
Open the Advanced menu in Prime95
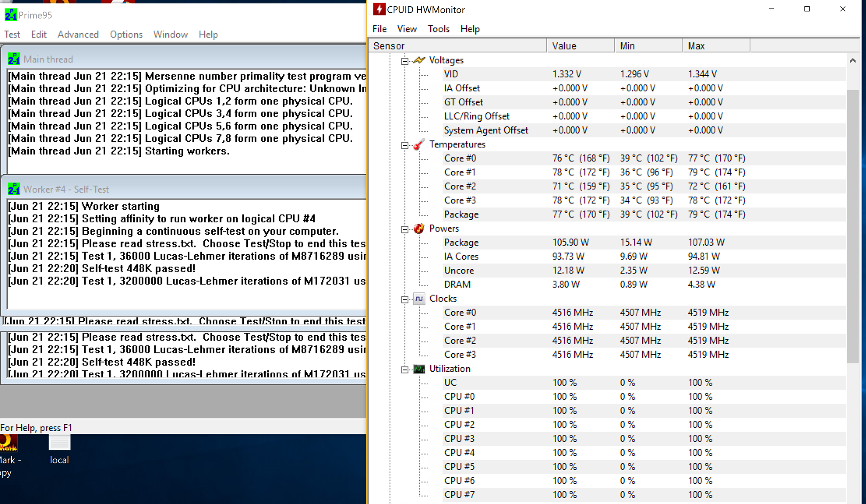click(78, 34)
